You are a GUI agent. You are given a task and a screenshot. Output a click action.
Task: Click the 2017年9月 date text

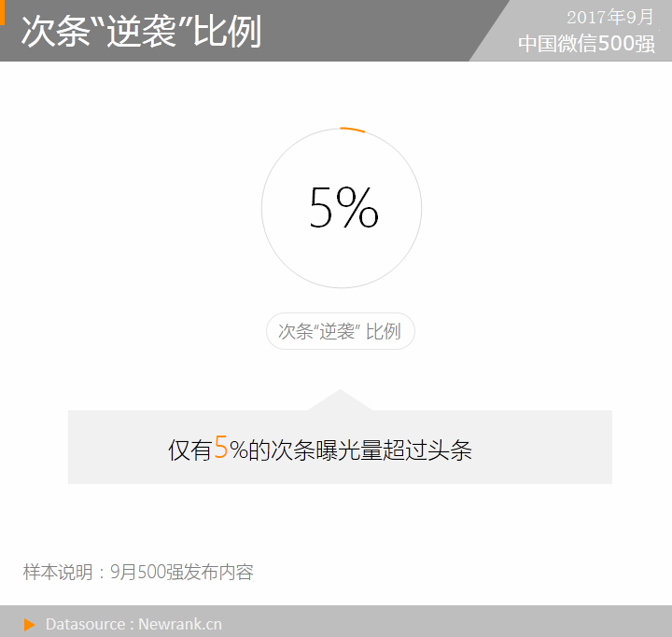pyautogui.click(x=609, y=17)
